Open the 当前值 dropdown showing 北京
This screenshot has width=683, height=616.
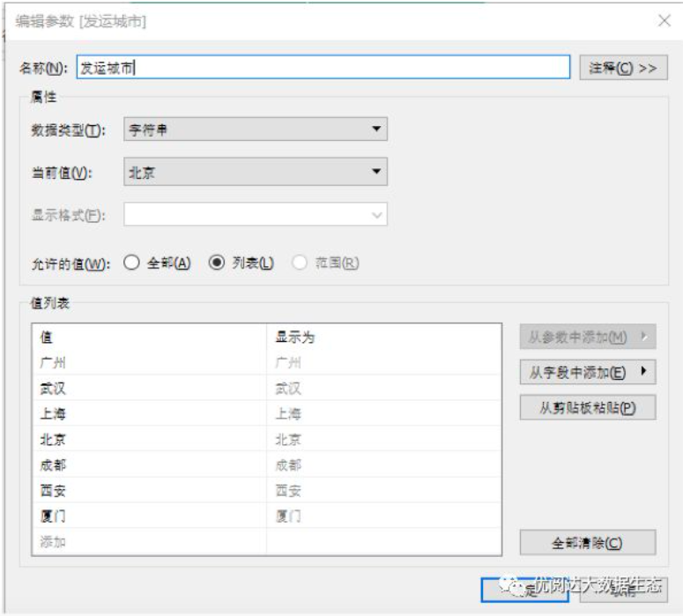click(255, 173)
